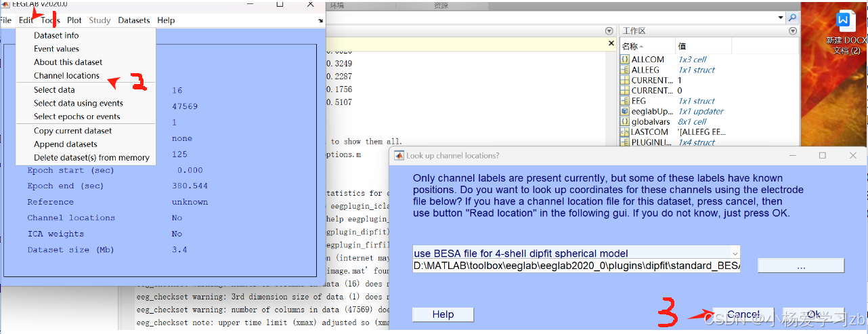The image size is (868, 334).
Task: Select the ALLEEG struct variable icon
Action: pyautogui.click(x=625, y=70)
